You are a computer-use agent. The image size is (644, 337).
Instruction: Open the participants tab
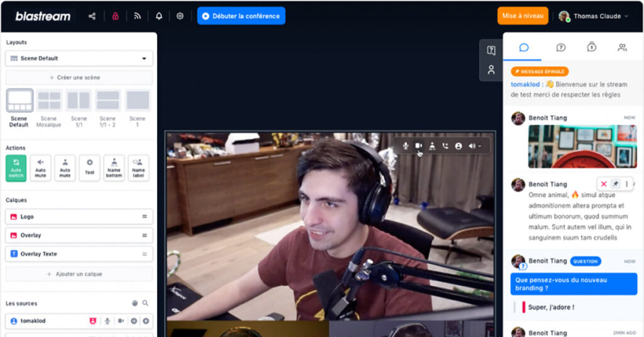[622, 47]
